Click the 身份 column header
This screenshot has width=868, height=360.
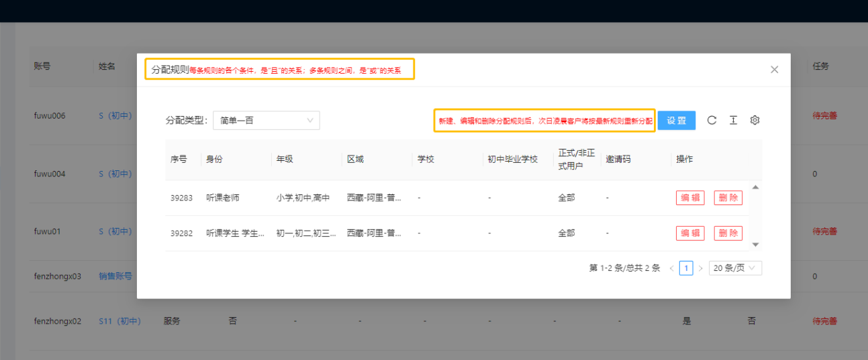214,160
